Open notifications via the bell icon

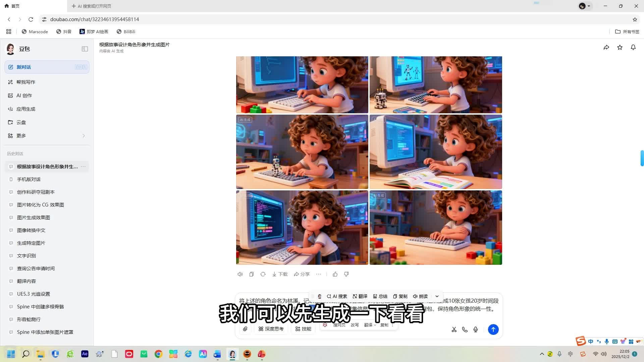point(633,47)
